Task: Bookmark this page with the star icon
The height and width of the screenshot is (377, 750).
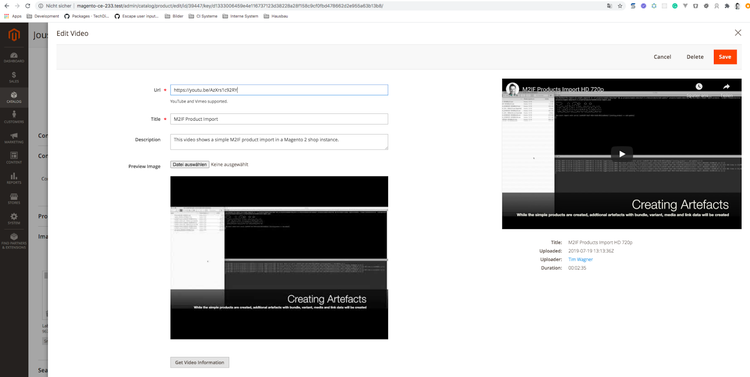Action: (x=620, y=6)
